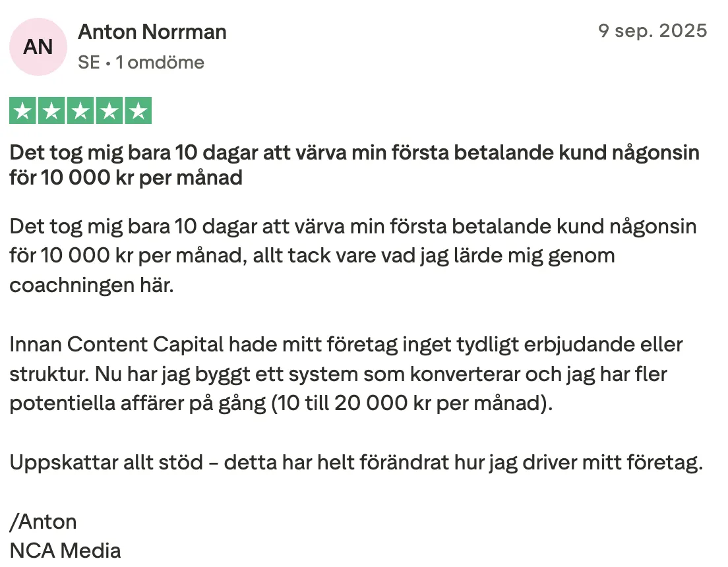Click the "/Anton" signature line
The image size is (728, 567).
click(x=43, y=522)
